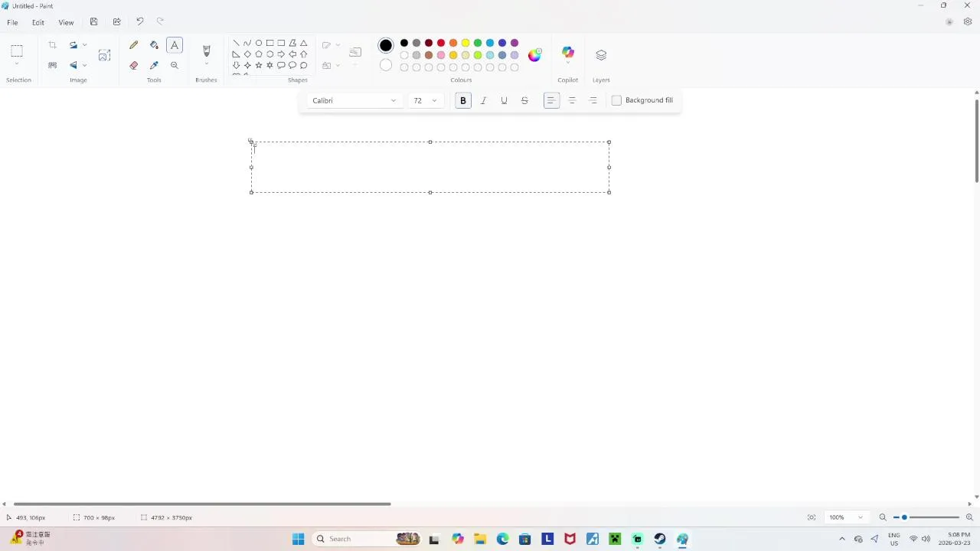The image size is (980, 551).
Task: Click the vertical scrollbar thumb
Action: [x=976, y=140]
